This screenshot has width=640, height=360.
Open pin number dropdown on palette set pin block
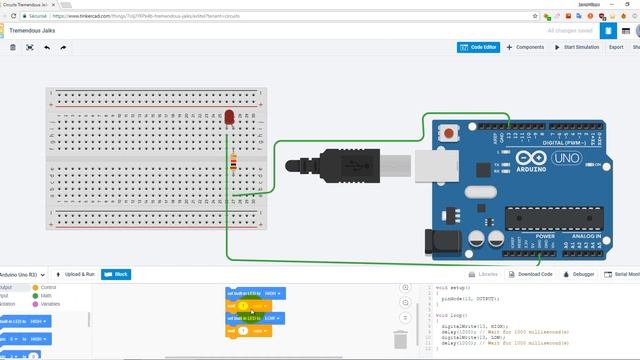(x=13, y=339)
